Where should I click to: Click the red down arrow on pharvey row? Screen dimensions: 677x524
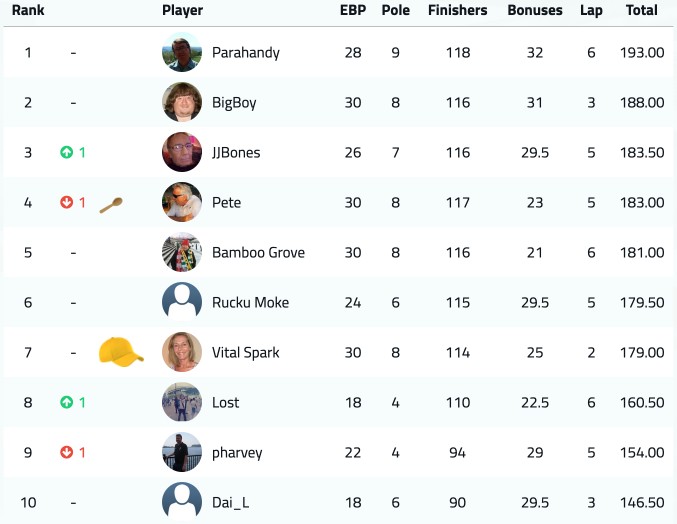(66, 452)
